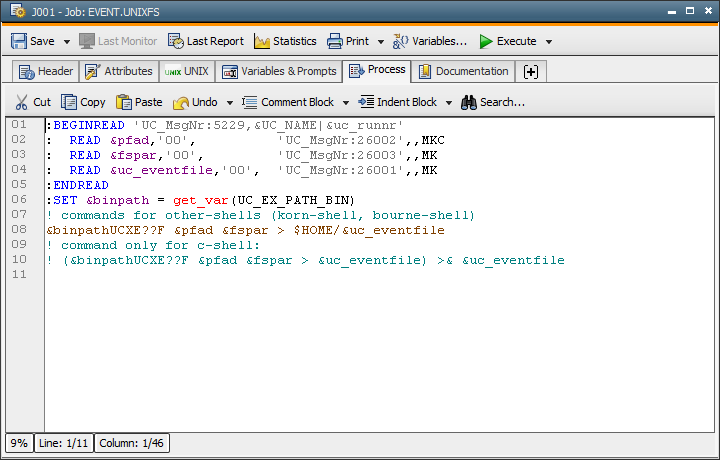Expand the Execute options arrow
Image resolution: width=720 pixels, height=460 pixels.
(x=549, y=42)
